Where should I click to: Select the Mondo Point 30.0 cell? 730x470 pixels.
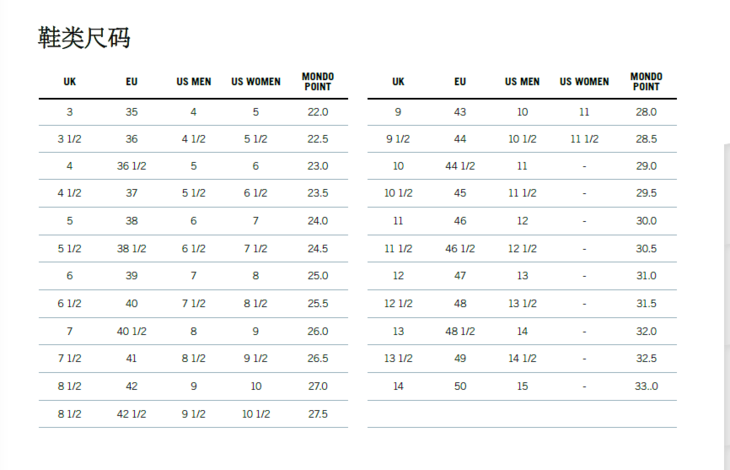pos(646,221)
